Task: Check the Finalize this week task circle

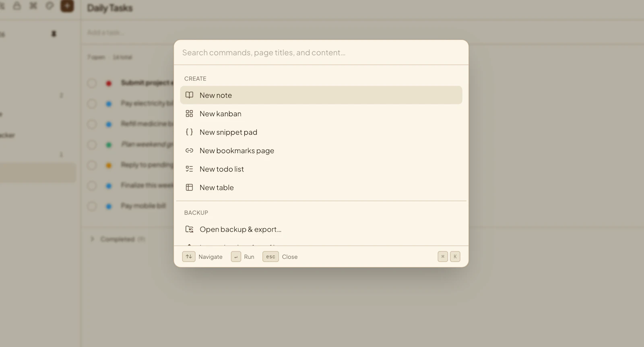Action: coord(92,186)
